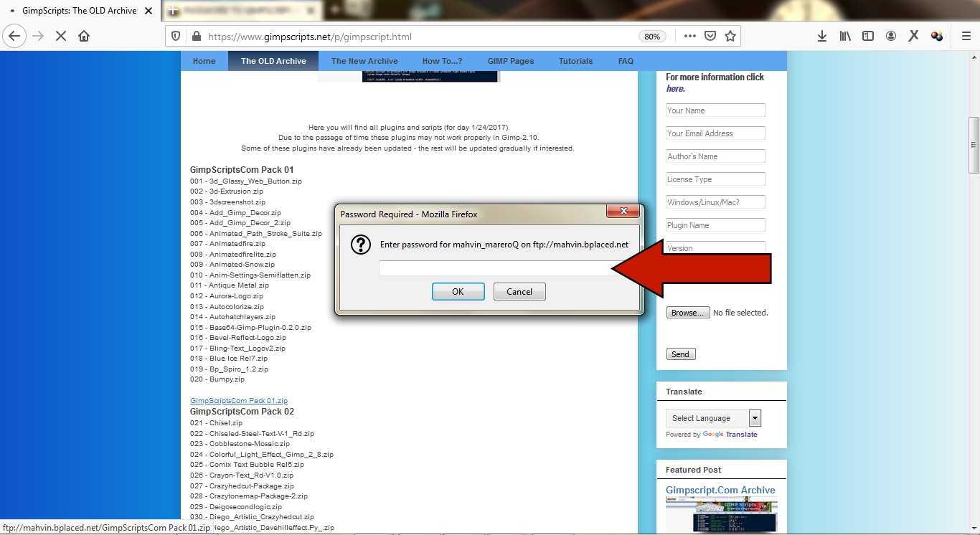
Task: Open the Firefox account icon
Action: (x=891, y=36)
